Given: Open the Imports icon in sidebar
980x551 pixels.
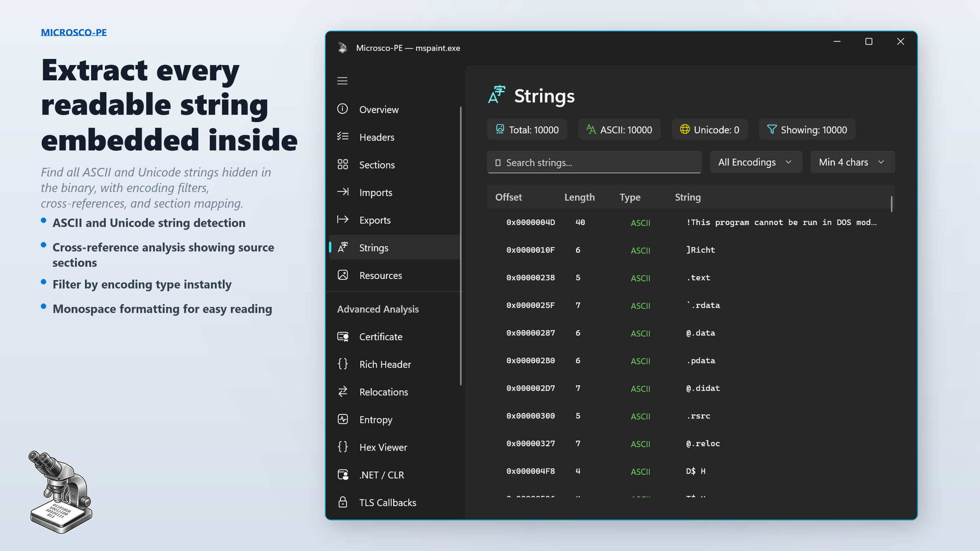Looking at the screenshot, I should click(x=343, y=192).
